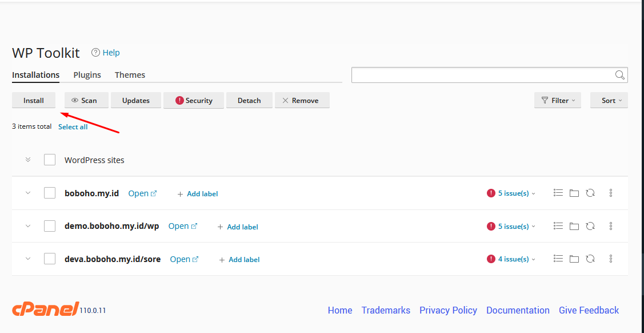Image resolution: width=644 pixels, height=333 pixels.
Task: Tick the WordPress sites header checkbox
Action: click(x=50, y=160)
